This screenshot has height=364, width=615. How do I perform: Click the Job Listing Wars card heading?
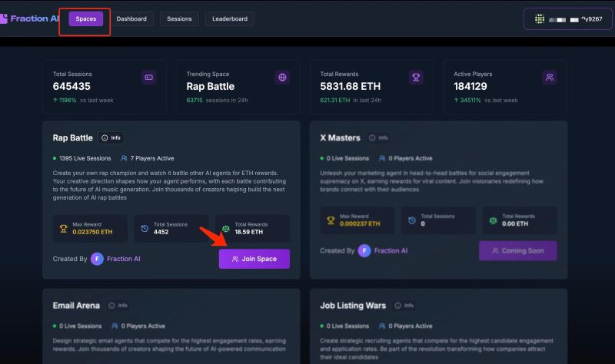coord(353,306)
